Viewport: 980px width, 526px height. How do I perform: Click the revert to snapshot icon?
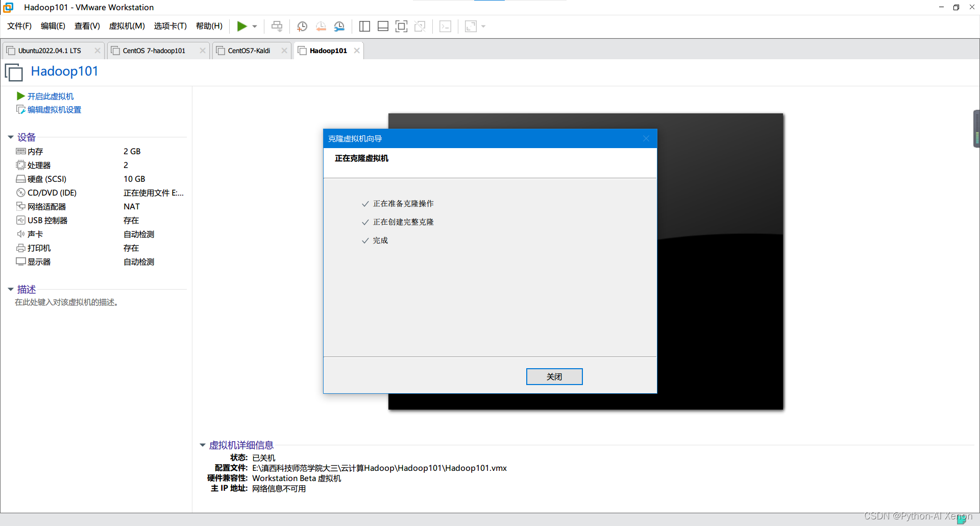pos(321,26)
